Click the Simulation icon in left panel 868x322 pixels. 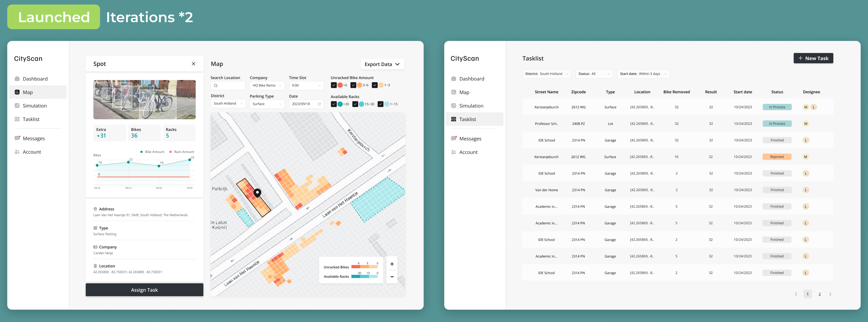click(x=17, y=106)
